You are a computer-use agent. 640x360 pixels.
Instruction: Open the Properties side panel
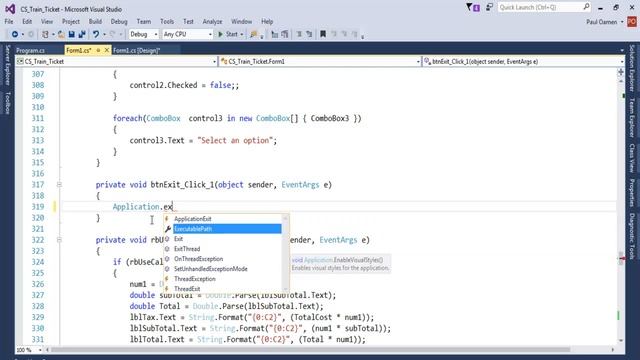632,193
